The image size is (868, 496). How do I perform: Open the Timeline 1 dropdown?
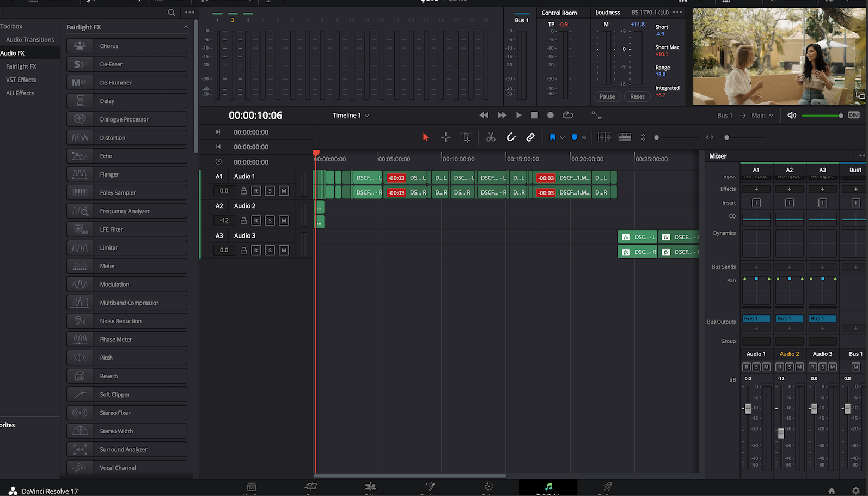click(x=351, y=115)
